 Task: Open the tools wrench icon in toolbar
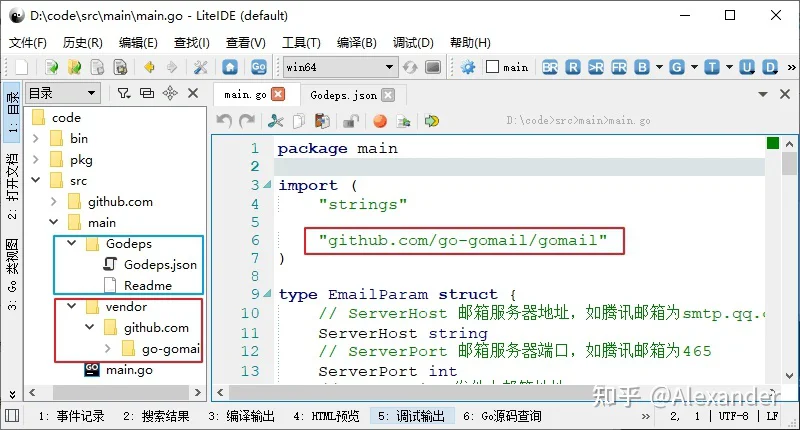click(200, 67)
